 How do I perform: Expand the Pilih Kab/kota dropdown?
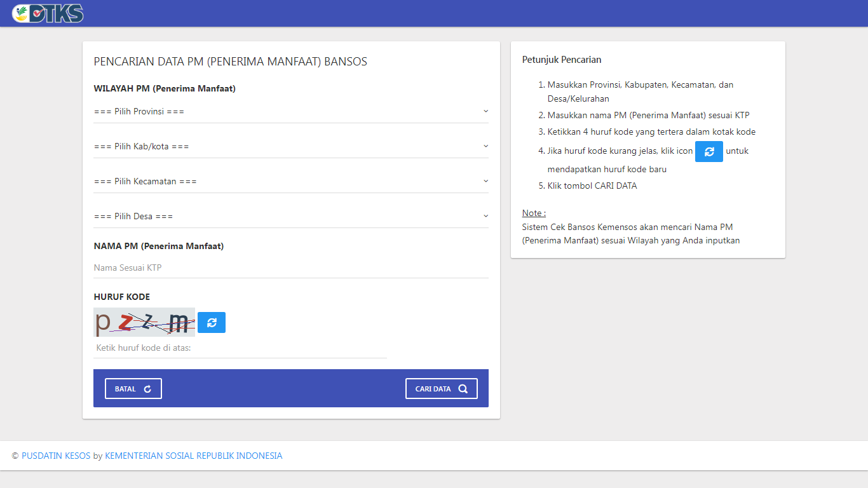click(x=290, y=147)
